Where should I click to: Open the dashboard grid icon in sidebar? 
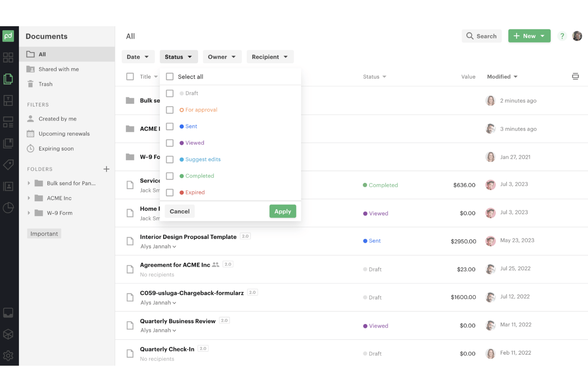[8, 58]
